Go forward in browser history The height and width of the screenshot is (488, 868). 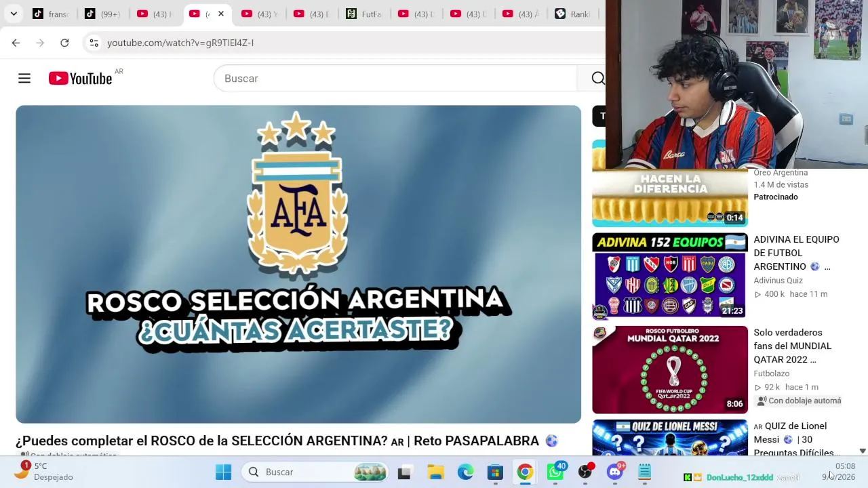pos(40,43)
